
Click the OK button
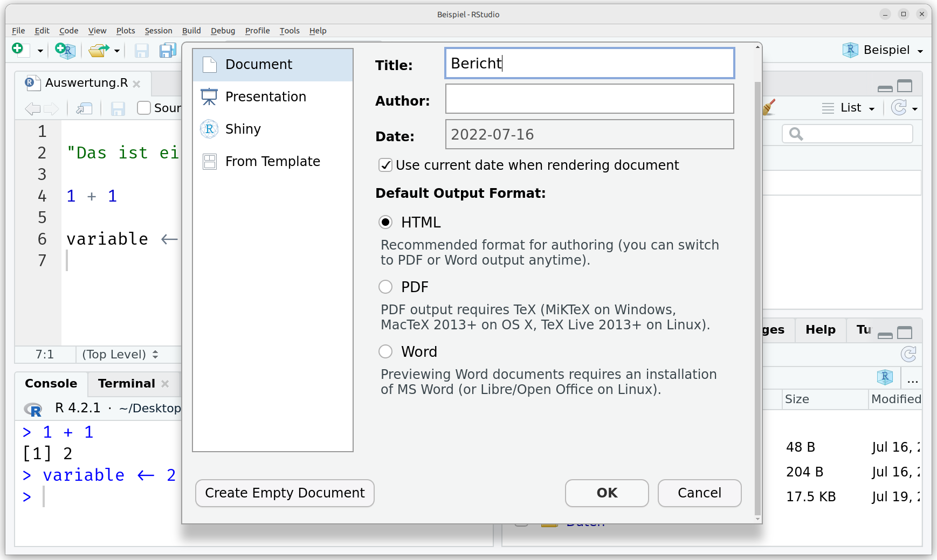coord(607,493)
